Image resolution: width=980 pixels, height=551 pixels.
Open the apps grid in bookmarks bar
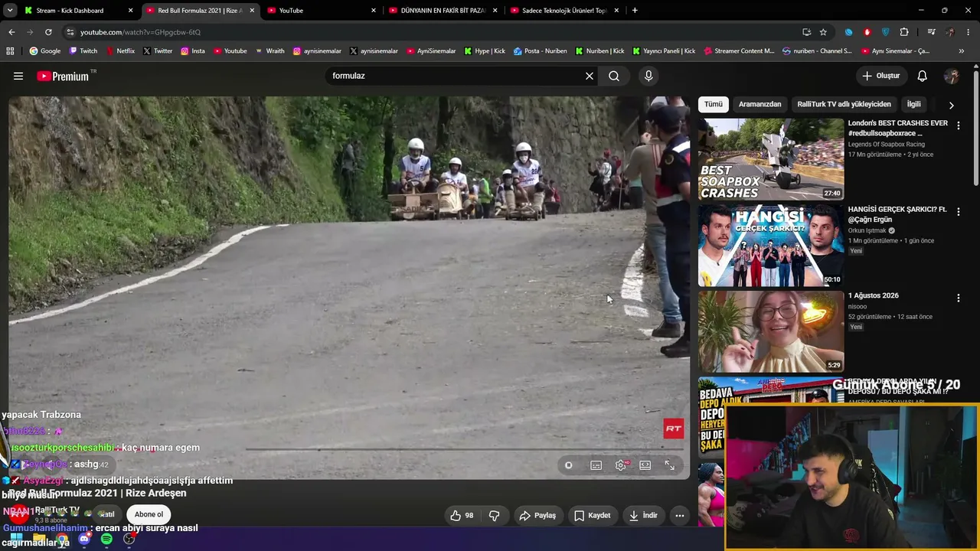coord(10,51)
